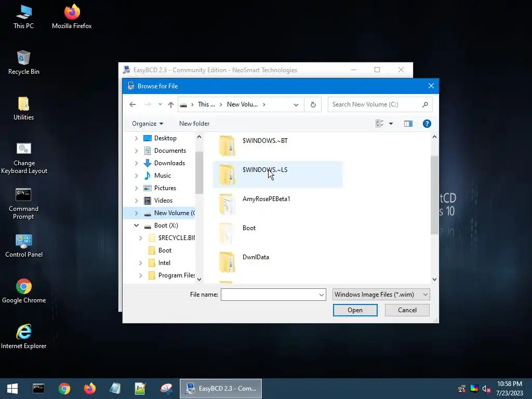Open Chrome from the taskbar

(x=64, y=389)
